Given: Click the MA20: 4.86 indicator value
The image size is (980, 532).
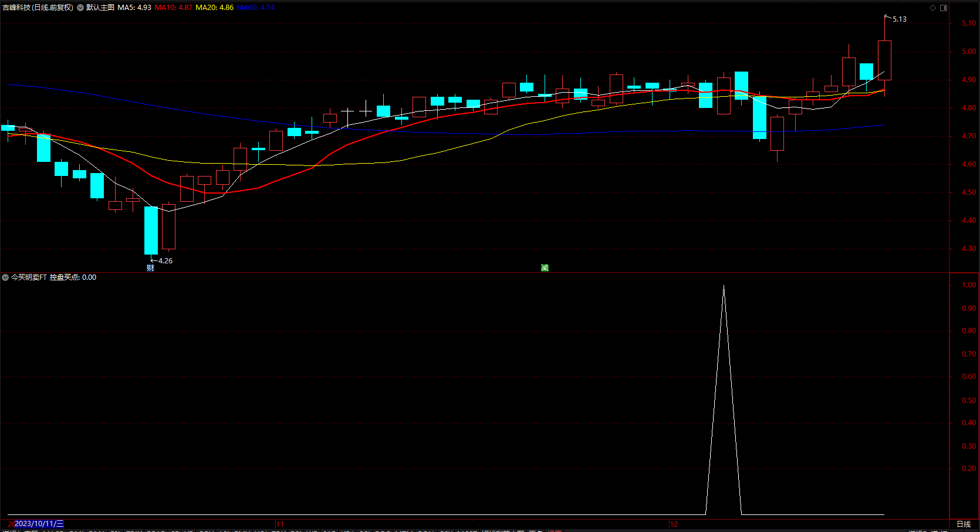Looking at the screenshot, I should tap(214, 8).
